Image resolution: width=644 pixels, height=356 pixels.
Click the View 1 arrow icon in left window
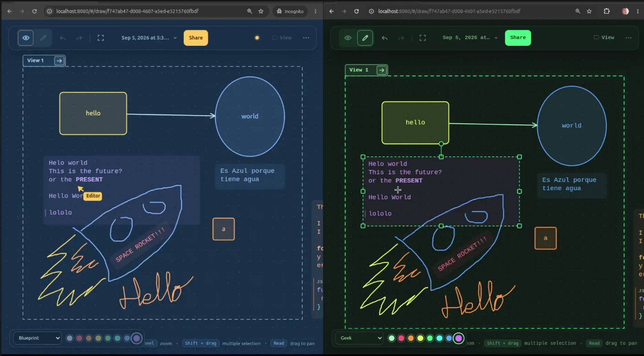click(x=59, y=61)
